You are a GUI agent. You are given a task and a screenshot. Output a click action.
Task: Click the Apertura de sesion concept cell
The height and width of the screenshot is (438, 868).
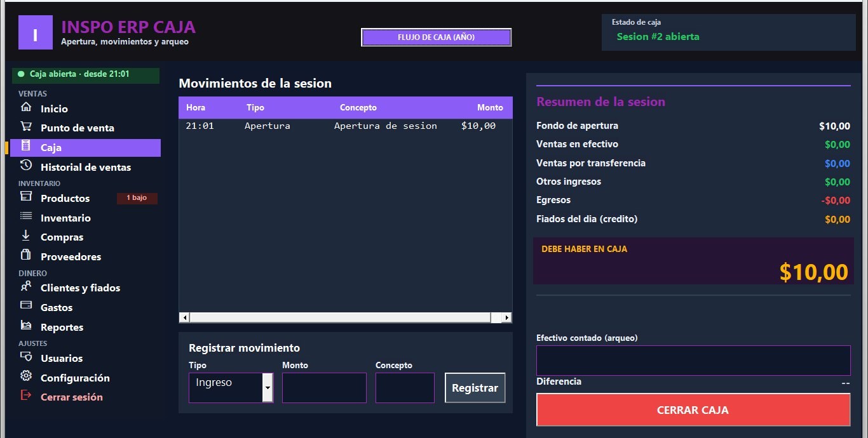[x=386, y=126]
